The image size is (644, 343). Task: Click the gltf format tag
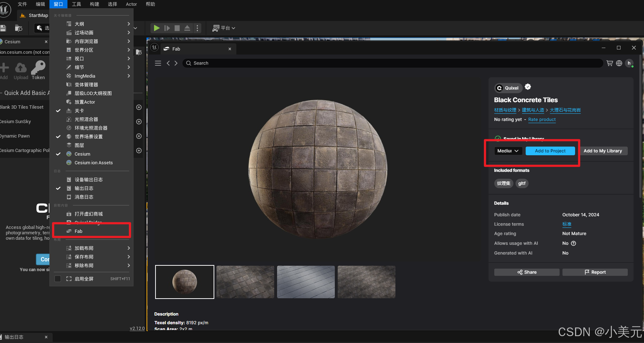[522, 183]
